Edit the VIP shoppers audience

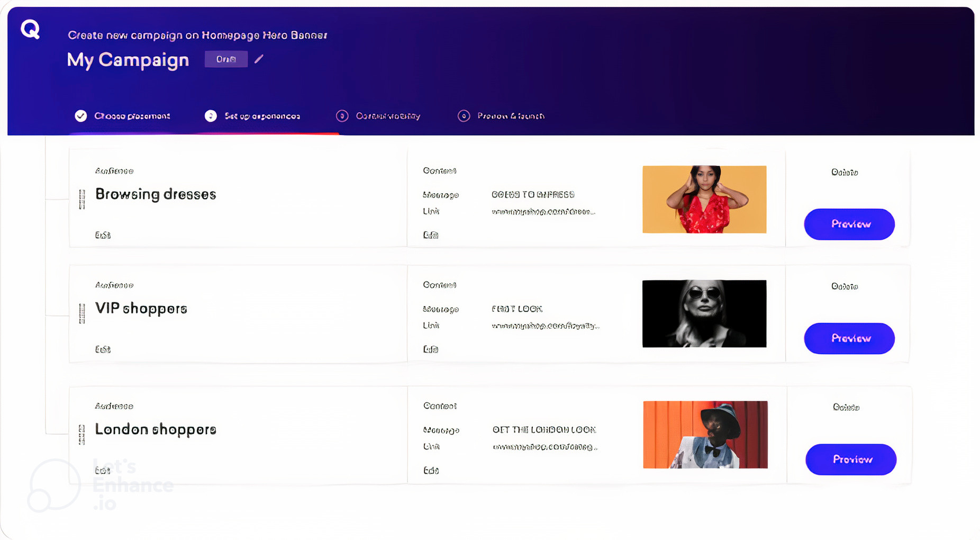click(x=103, y=349)
